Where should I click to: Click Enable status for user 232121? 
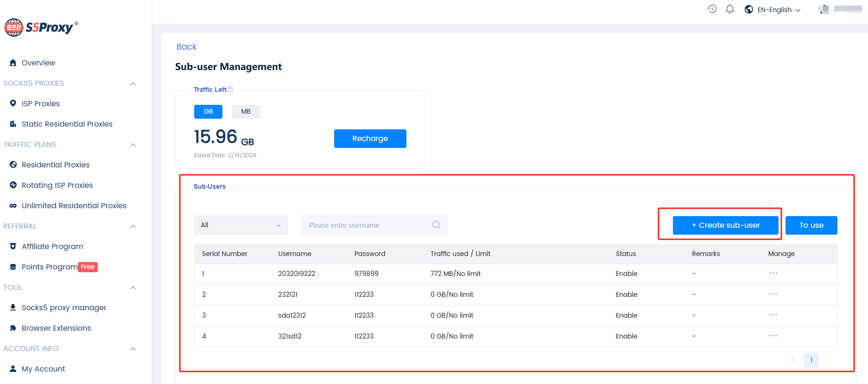click(627, 294)
